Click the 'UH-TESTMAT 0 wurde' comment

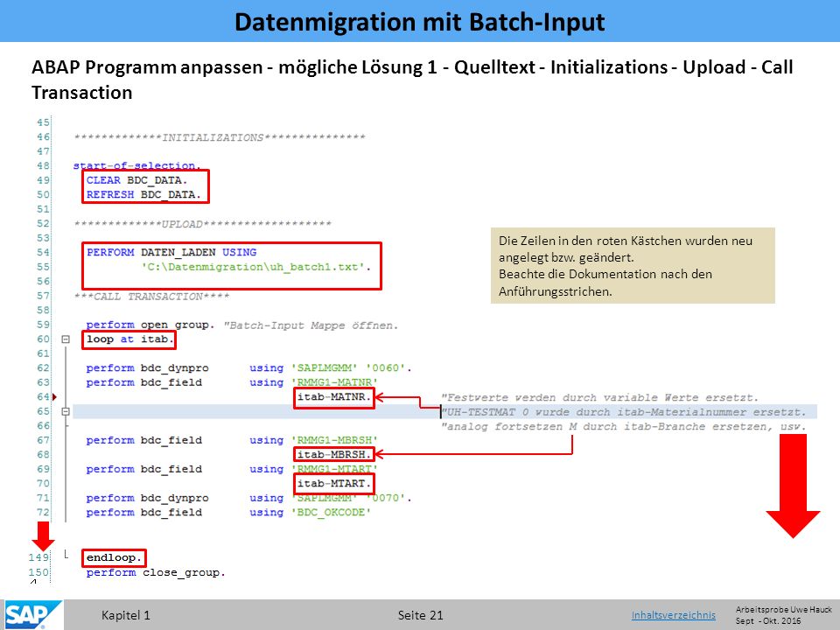point(624,412)
